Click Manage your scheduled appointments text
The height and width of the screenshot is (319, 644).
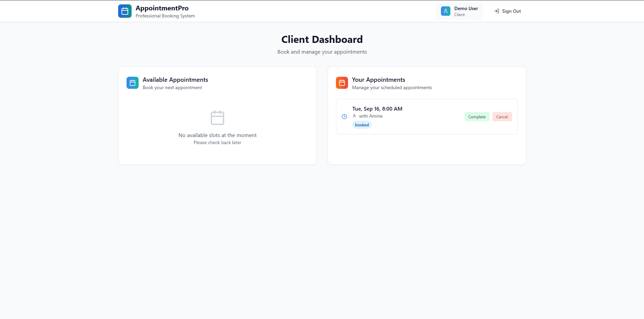pyautogui.click(x=392, y=87)
